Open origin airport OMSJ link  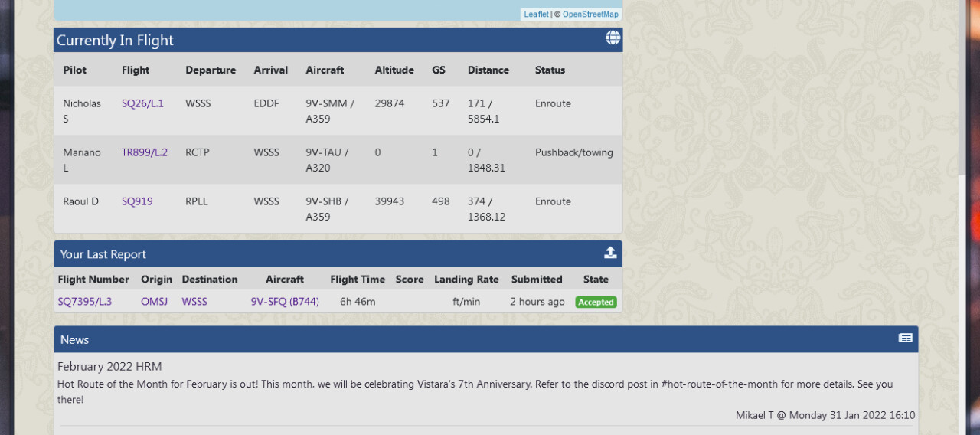pyautogui.click(x=154, y=302)
